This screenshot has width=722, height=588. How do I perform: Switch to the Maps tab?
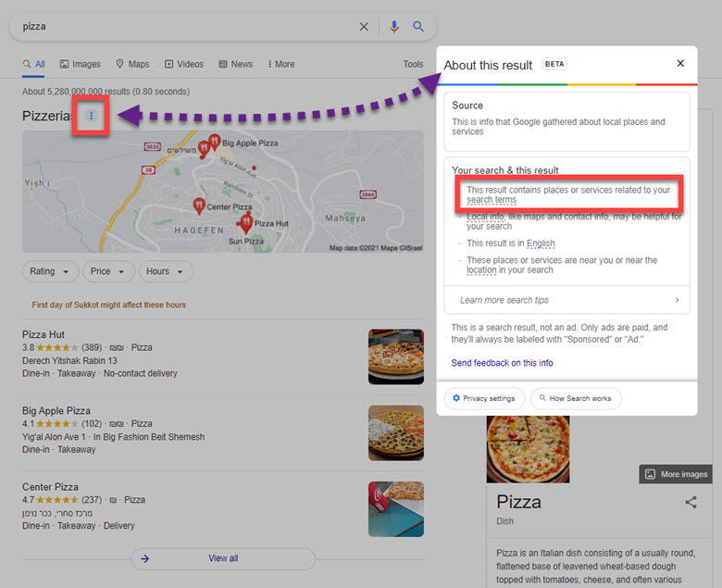tap(132, 64)
